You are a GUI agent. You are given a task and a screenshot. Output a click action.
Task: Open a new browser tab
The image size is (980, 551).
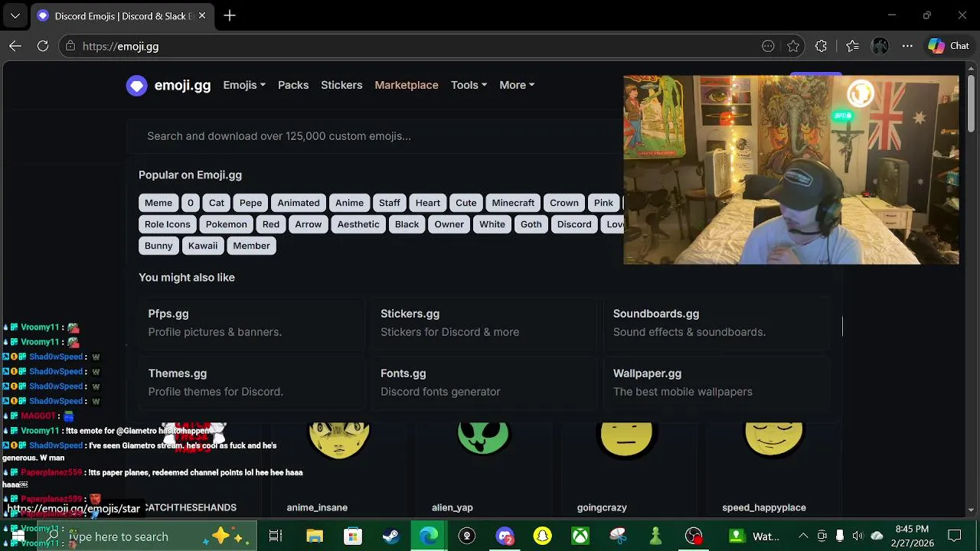point(230,15)
